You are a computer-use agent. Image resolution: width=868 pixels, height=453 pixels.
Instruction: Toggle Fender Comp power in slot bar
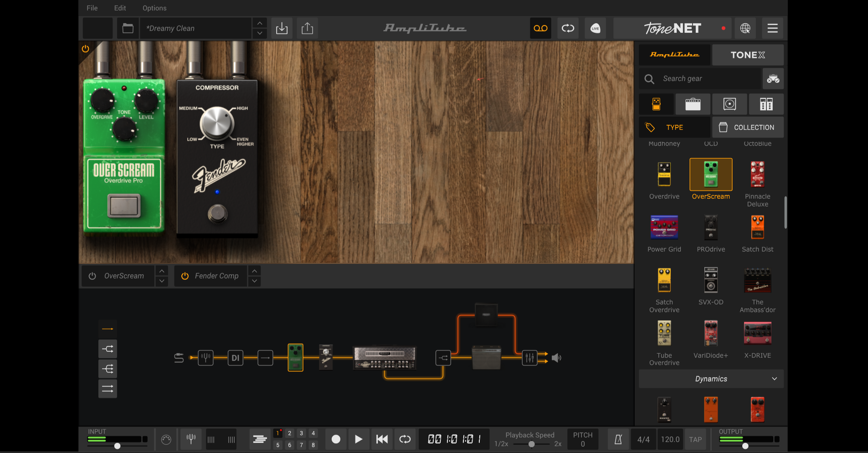point(185,276)
